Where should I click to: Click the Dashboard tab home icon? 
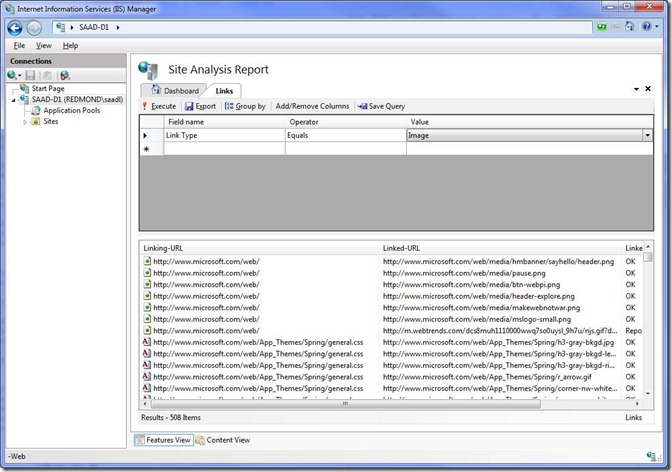coord(156,90)
